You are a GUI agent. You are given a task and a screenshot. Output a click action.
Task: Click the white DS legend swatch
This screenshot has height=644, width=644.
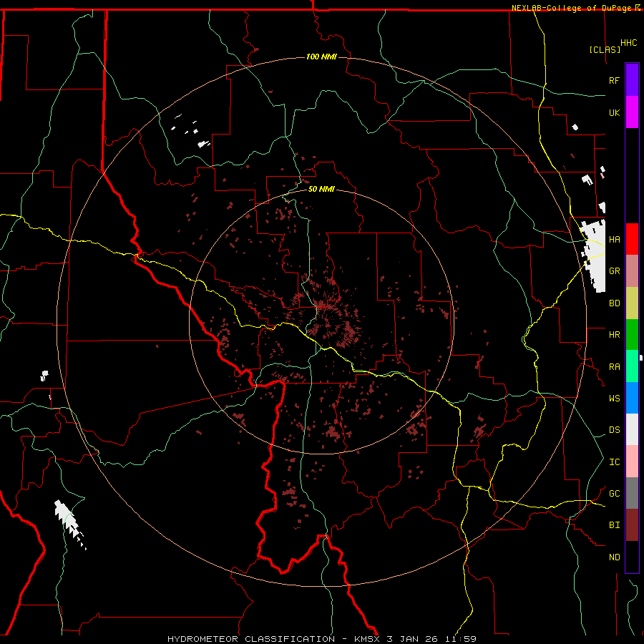(x=632, y=429)
